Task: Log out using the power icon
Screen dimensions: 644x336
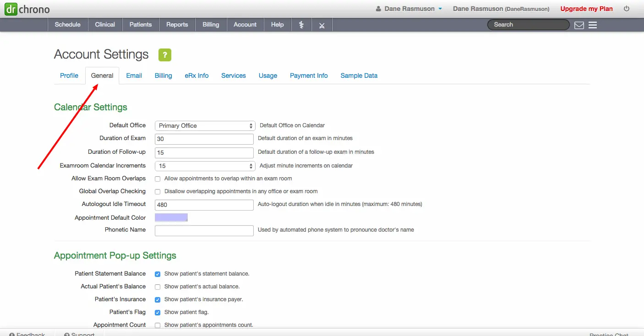Action: coord(626,8)
